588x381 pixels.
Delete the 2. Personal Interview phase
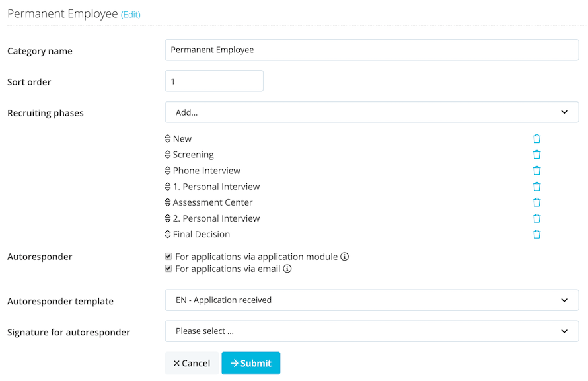click(536, 218)
